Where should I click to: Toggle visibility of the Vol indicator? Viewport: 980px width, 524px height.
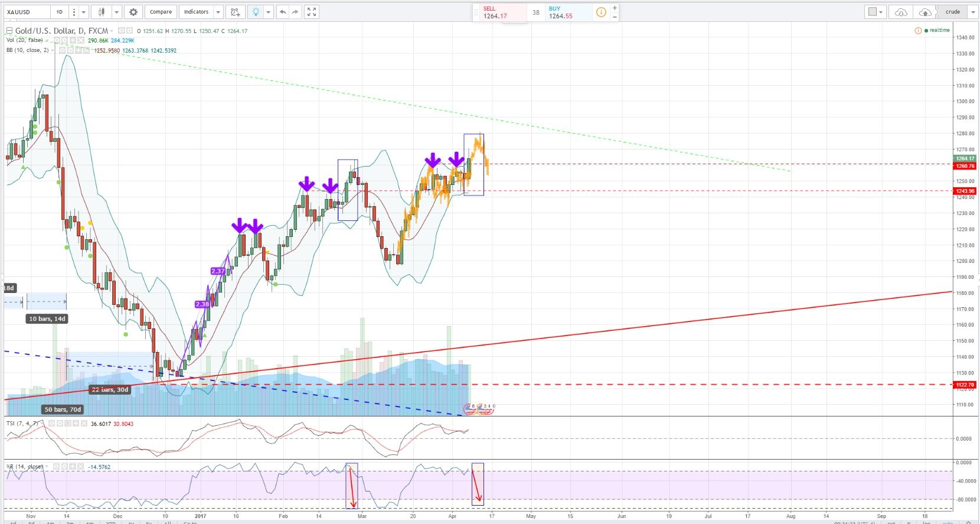55,41
